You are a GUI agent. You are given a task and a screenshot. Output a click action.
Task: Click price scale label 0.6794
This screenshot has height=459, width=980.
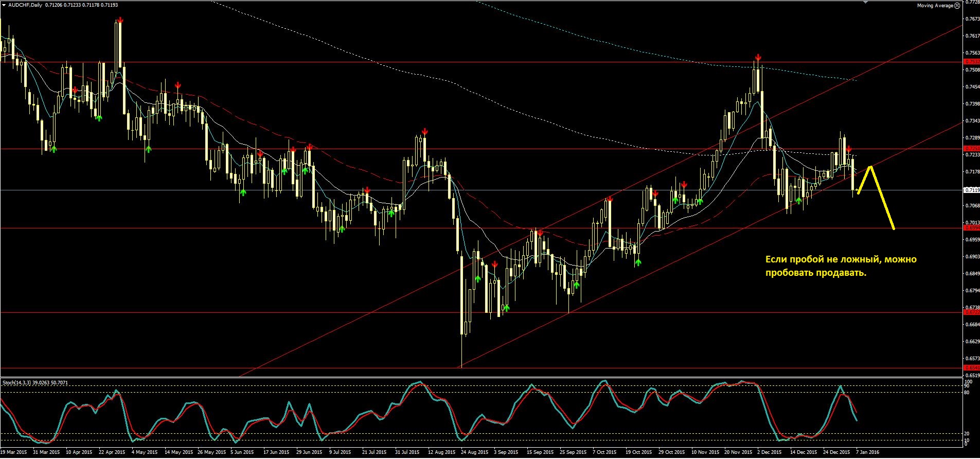(972, 291)
